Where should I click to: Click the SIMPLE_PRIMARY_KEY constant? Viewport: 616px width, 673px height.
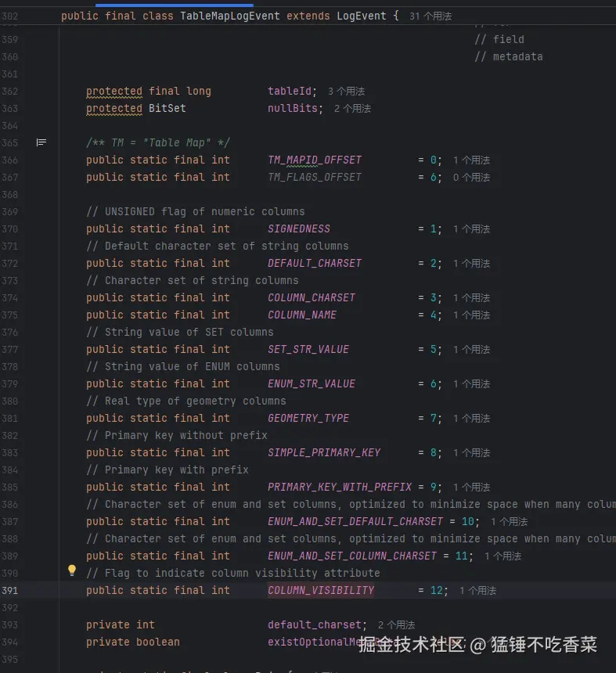point(324,453)
